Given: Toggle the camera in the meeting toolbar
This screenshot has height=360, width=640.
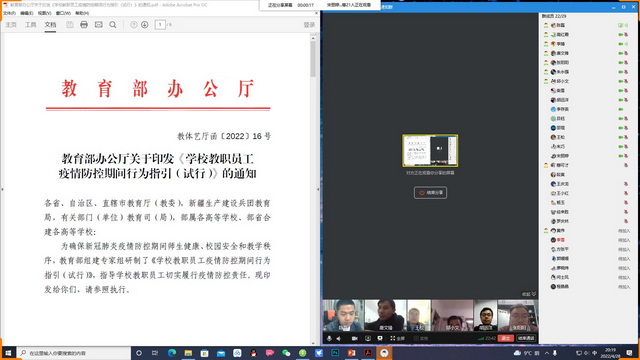Looking at the screenshot, I should click(354, 338).
